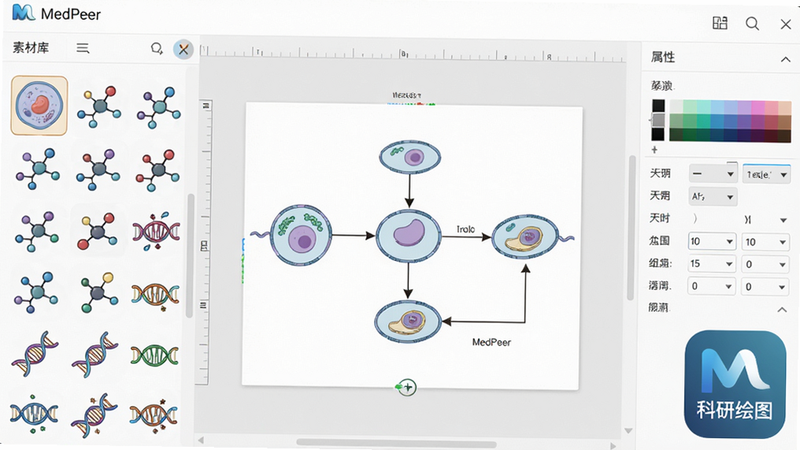Select the highlighted cell illustration in the library
The width and height of the screenshot is (800, 450).
pos(39,106)
